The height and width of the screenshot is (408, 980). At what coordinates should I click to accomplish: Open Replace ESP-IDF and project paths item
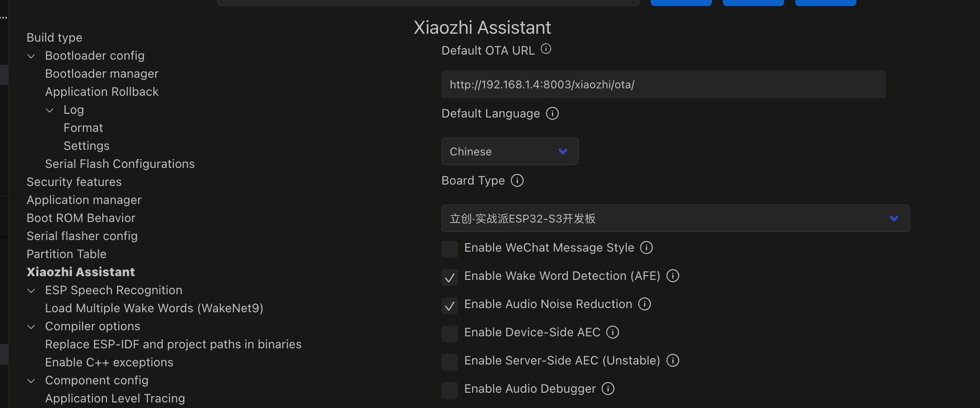(x=173, y=344)
